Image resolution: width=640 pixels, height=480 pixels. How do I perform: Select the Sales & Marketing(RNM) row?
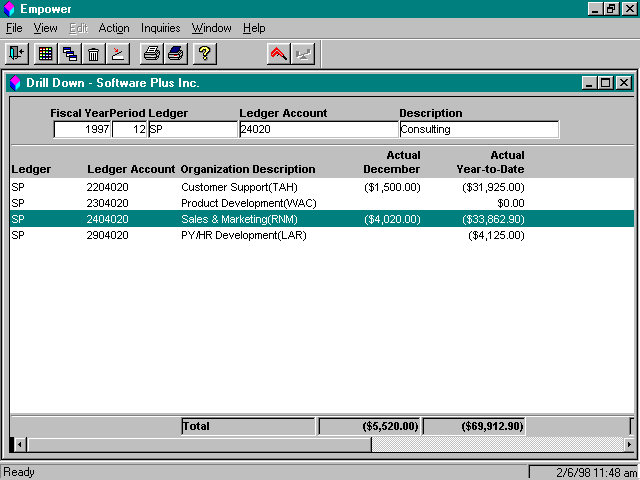(322, 219)
